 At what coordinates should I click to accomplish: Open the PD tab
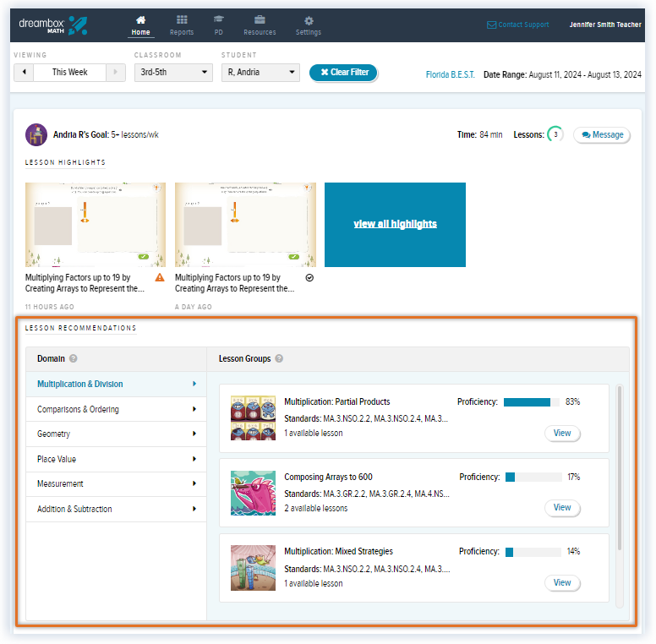pos(218,26)
